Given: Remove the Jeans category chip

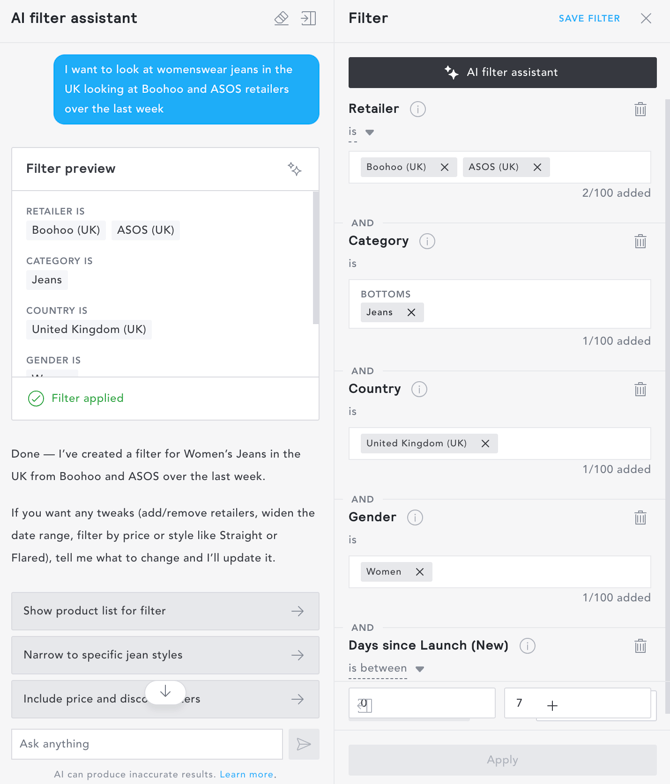Looking at the screenshot, I should click(411, 312).
